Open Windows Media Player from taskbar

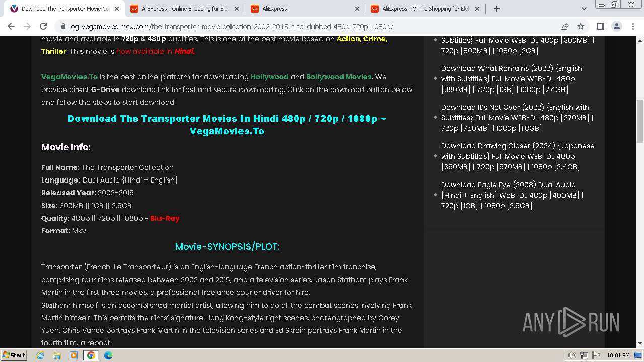point(74,355)
